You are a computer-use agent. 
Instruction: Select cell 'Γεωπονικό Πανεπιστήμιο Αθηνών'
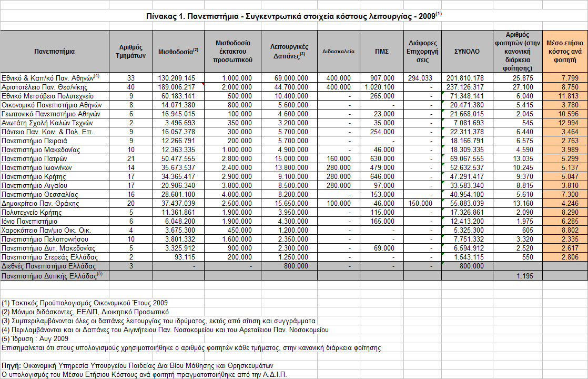coord(54,114)
